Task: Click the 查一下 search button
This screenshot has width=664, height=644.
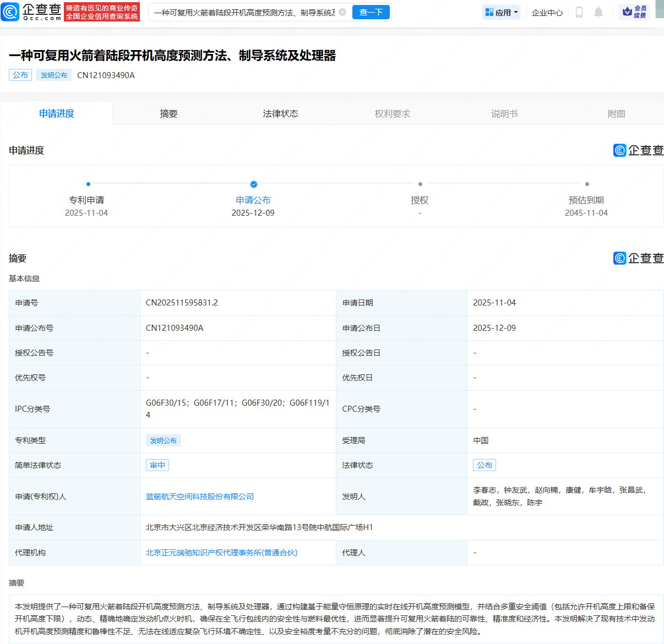Action: [x=371, y=12]
